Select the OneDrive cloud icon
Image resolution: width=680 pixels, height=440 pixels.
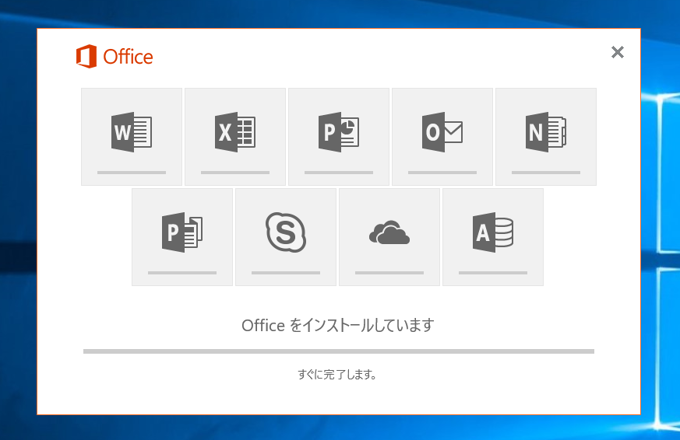389,233
